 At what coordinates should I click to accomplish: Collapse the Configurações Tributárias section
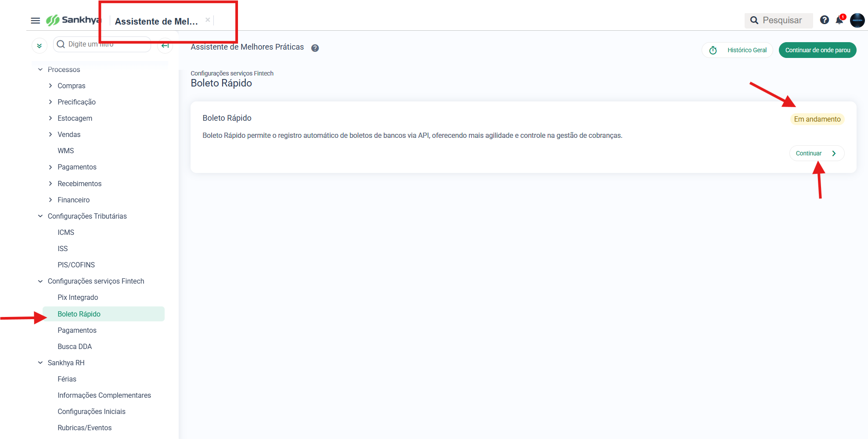coord(40,216)
